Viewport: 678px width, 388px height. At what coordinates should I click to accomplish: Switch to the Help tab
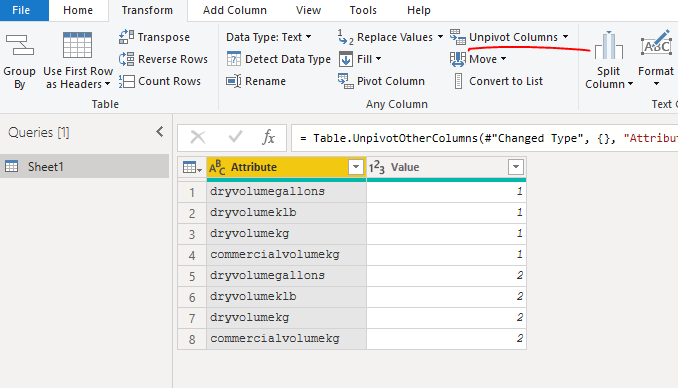pos(419,10)
